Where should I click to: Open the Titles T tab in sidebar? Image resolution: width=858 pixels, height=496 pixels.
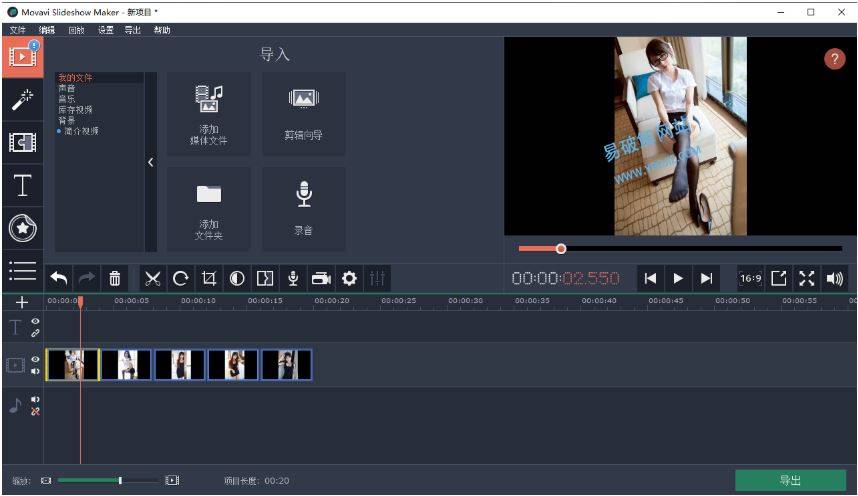22,185
